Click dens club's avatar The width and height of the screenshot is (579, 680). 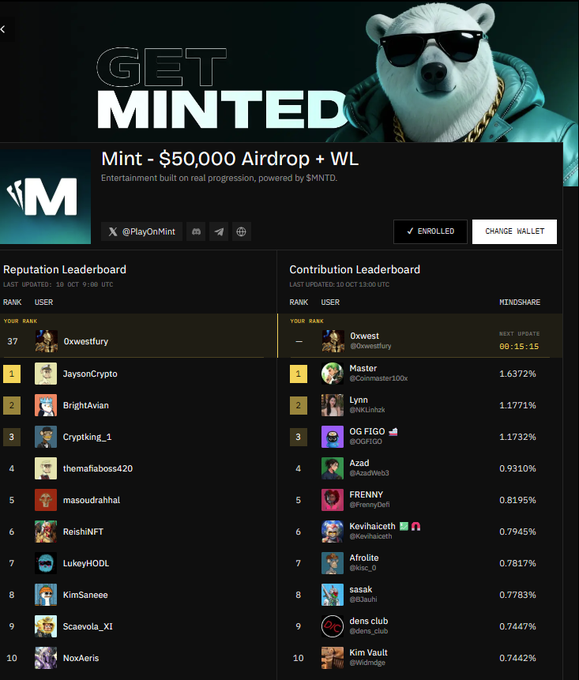point(332,626)
